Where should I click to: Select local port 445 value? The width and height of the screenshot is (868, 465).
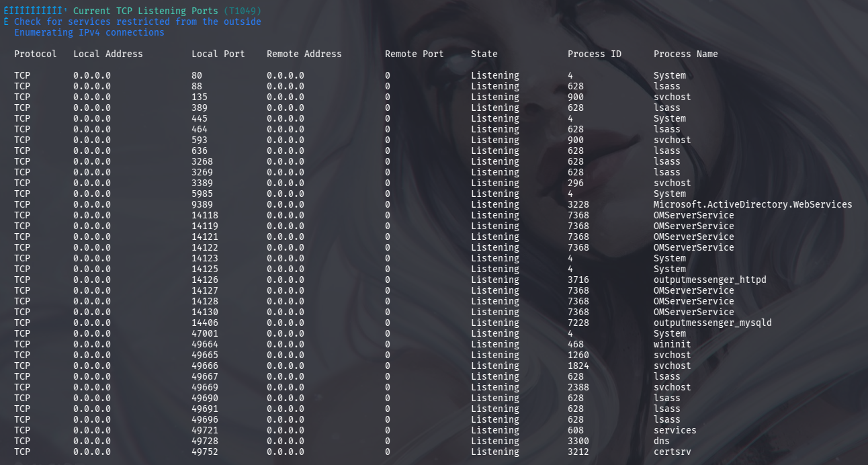(x=200, y=118)
